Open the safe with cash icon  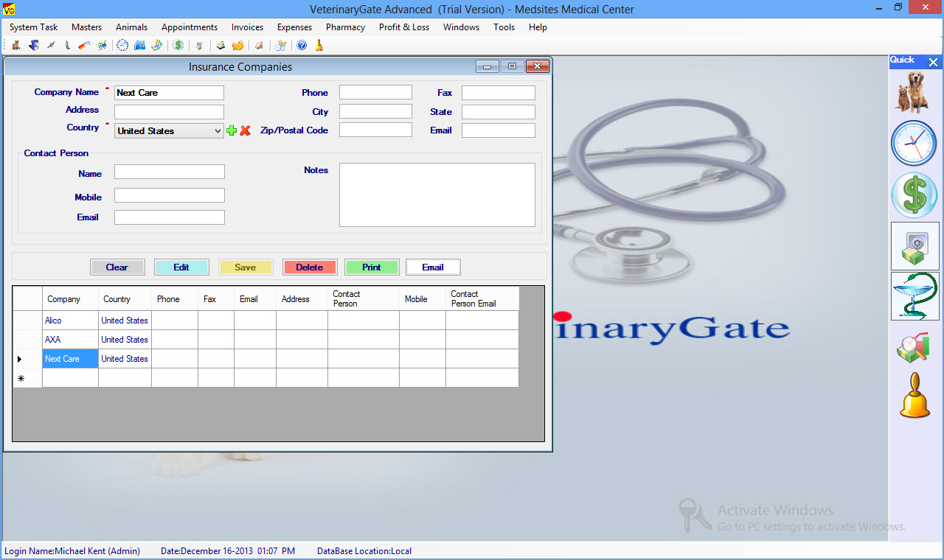914,246
